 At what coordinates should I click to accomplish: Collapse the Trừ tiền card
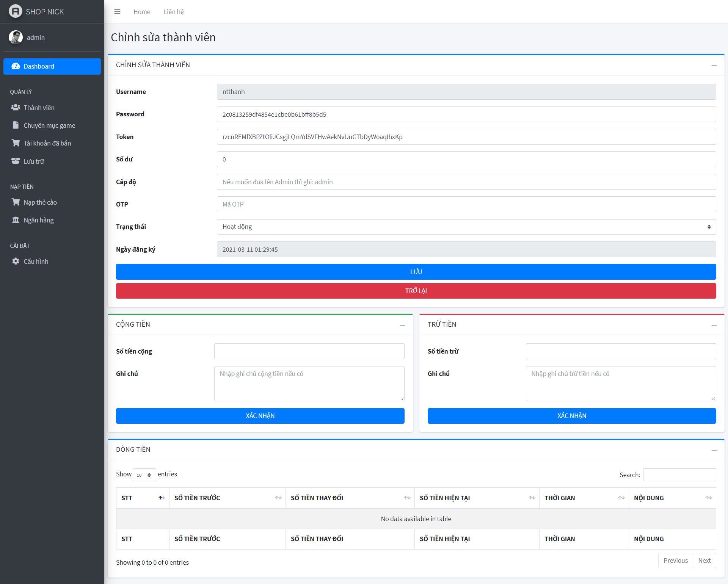coord(714,325)
